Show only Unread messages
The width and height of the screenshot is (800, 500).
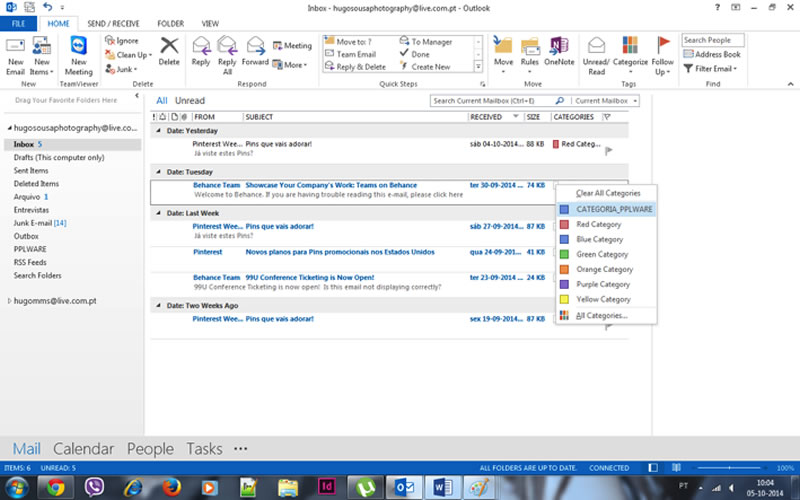[x=190, y=101]
